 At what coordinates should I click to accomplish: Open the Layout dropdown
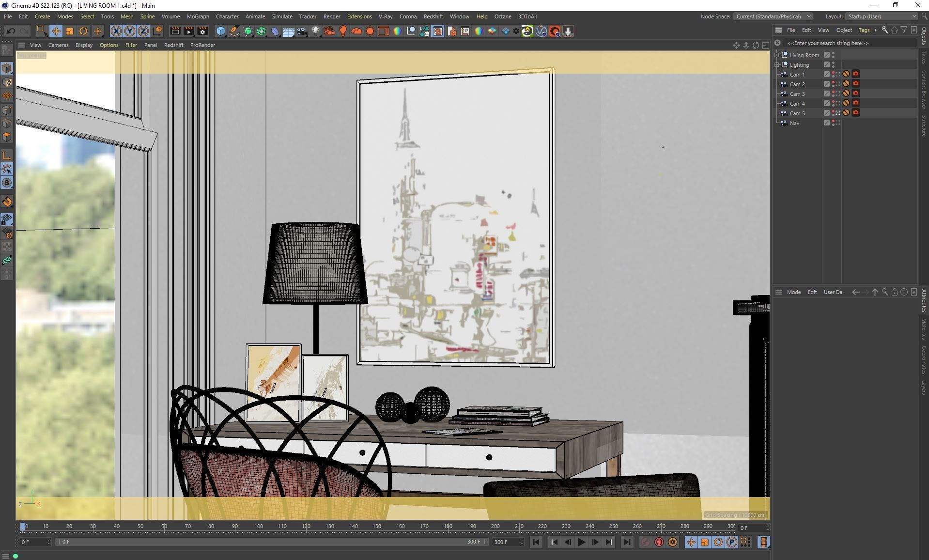[x=882, y=16]
